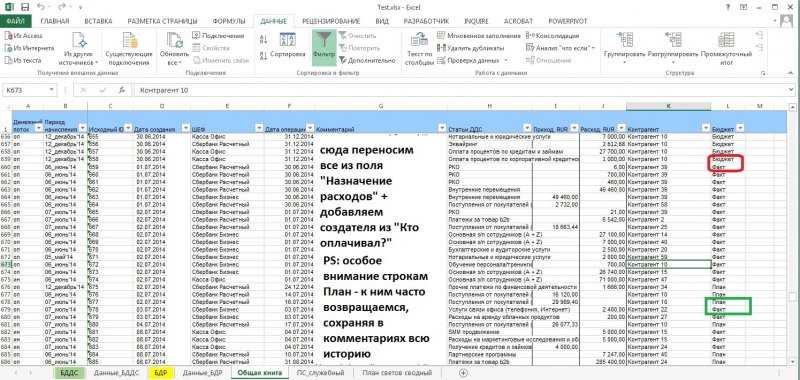The height and width of the screenshot is (380, 800).
Task: Switch to the ВИД tab
Action: tap(382, 21)
